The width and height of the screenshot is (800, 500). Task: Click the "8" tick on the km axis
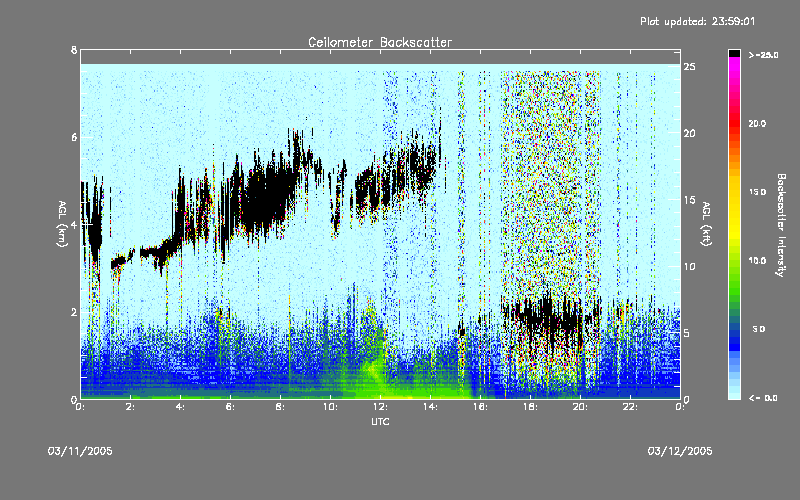[x=74, y=50]
